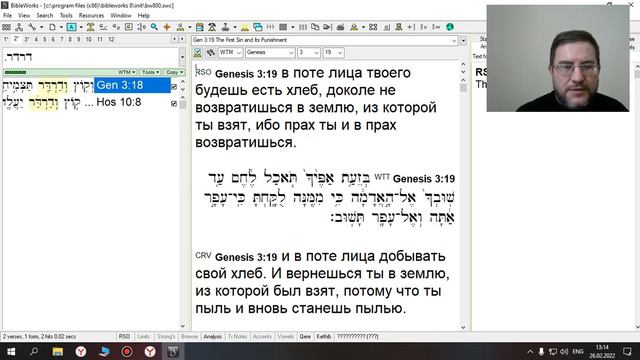
Task: Switch to search tab 3
Action: [x=27, y=39]
